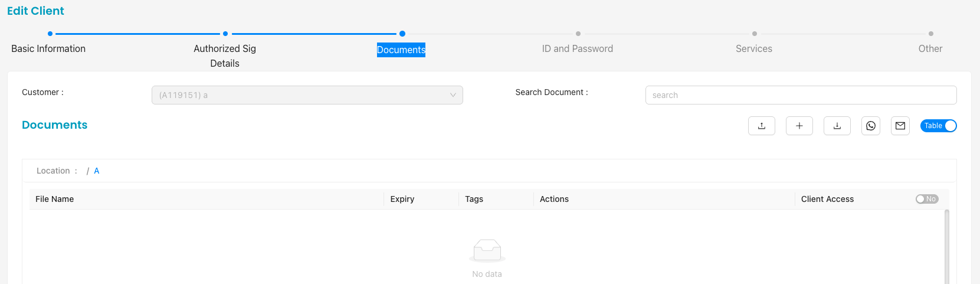This screenshot has width=980, height=284.
Task: Send documents by email envelope icon
Action: 900,126
